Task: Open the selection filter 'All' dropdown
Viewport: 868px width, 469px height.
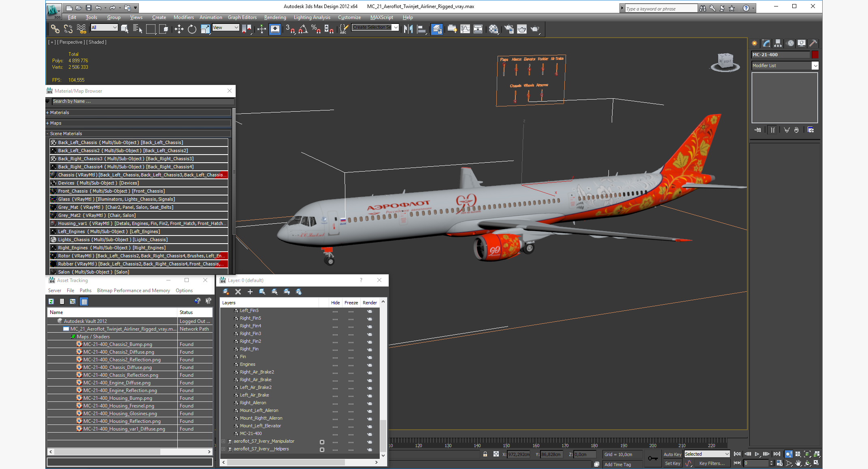Action: (x=104, y=28)
